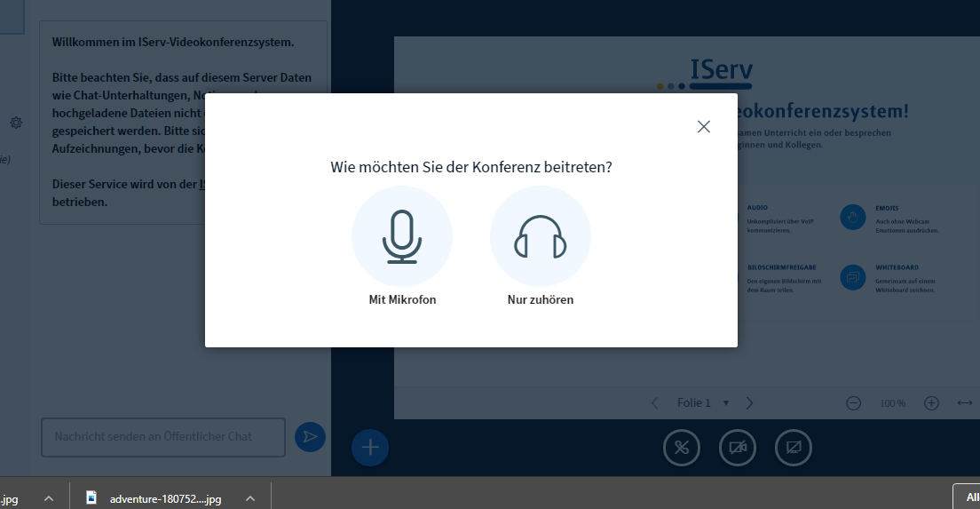The width and height of the screenshot is (980, 509).
Task: Open the Folie 1 slide dropdown
Action: [x=702, y=403]
